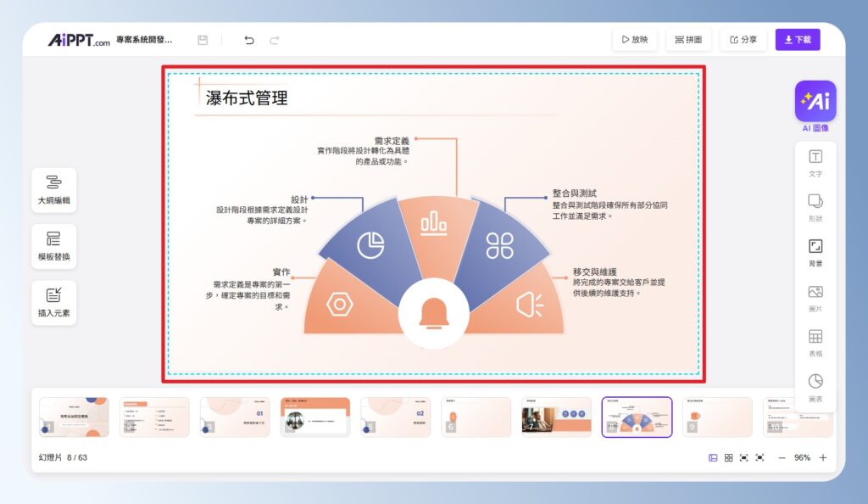This screenshot has height=504, width=868.
Task: Open the 分享 share dialog
Action: pyautogui.click(x=743, y=39)
